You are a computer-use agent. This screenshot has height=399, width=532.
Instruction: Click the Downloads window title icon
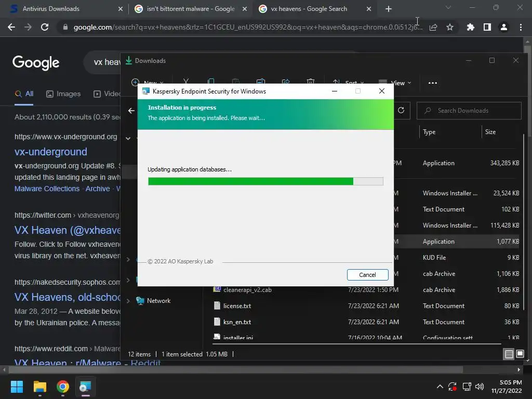point(129,60)
